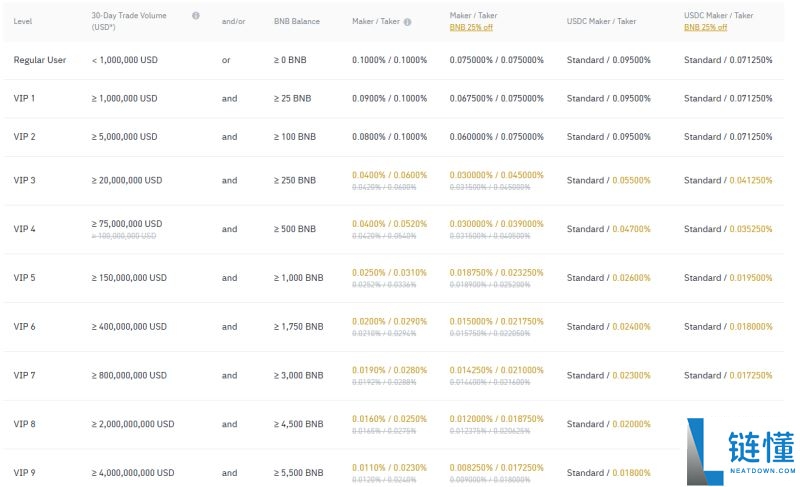This screenshot has width=800, height=487.
Task: Click the ≥ 5,000,000 USD volume cell
Action: 124,137
